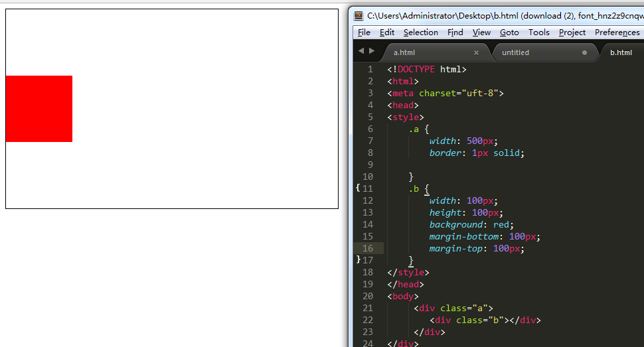Open the Goto menu
Viewport: 644px width, 347px height.
click(x=509, y=33)
